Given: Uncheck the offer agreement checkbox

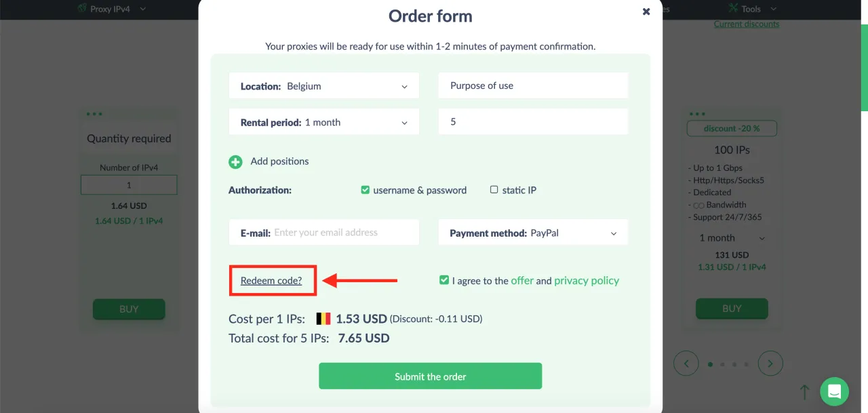Looking at the screenshot, I should 444,280.
